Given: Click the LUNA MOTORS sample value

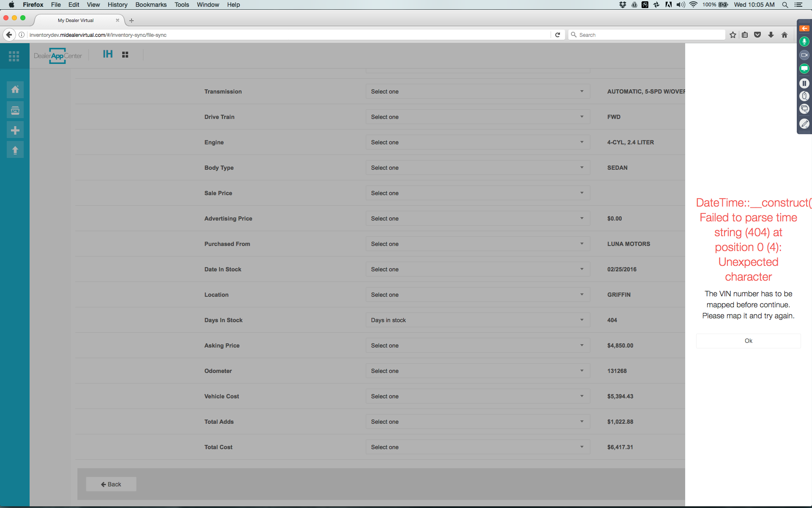Looking at the screenshot, I should coord(628,244).
